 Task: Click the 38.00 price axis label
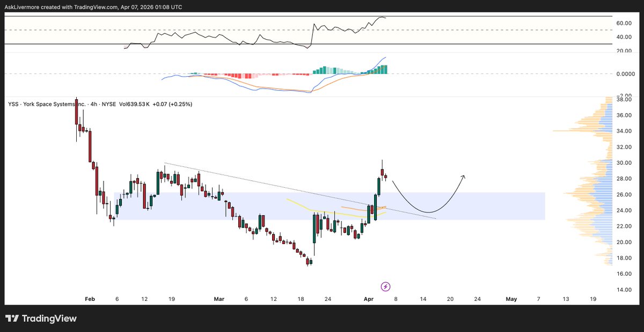[x=623, y=99]
